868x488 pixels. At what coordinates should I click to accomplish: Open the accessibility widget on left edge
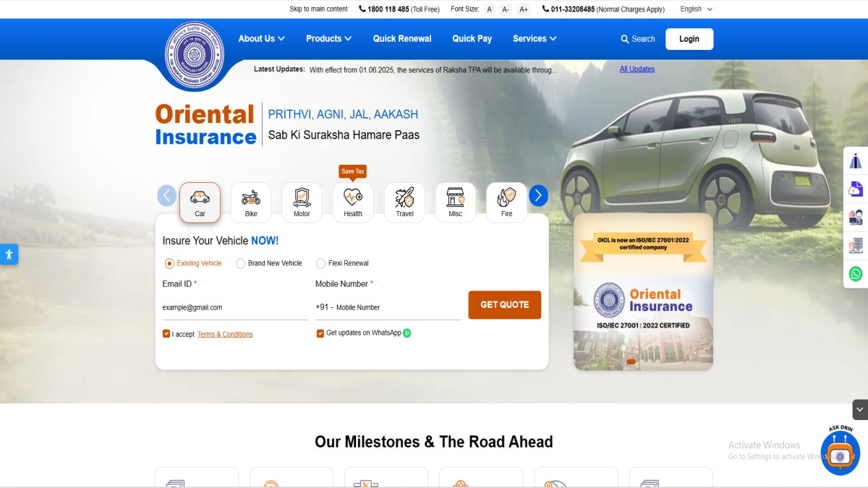coord(9,254)
